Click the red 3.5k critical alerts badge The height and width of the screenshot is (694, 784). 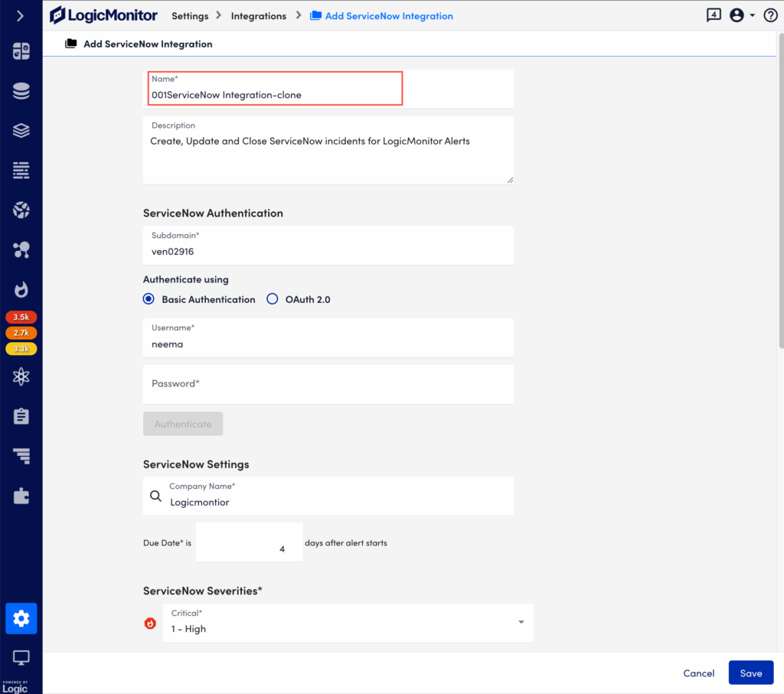[x=21, y=317]
